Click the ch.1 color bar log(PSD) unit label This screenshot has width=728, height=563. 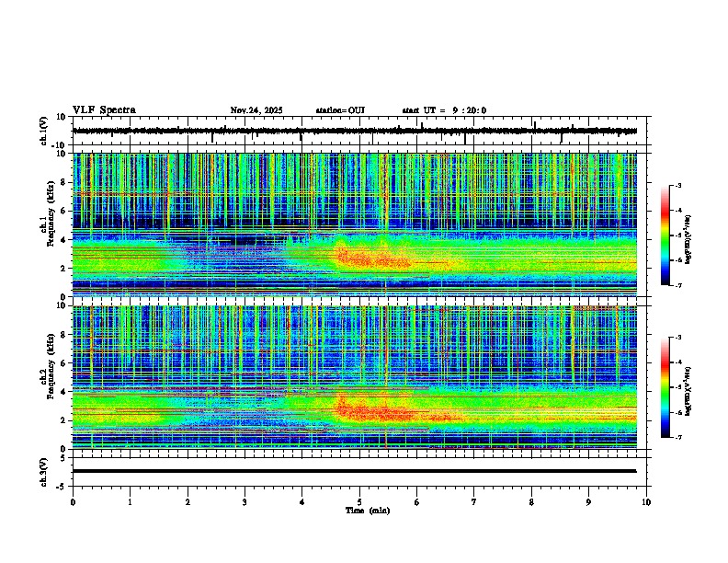click(x=688, y=240)
